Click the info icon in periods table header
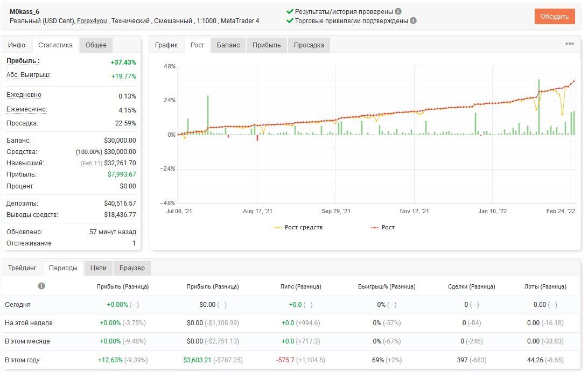 point(41,286)
